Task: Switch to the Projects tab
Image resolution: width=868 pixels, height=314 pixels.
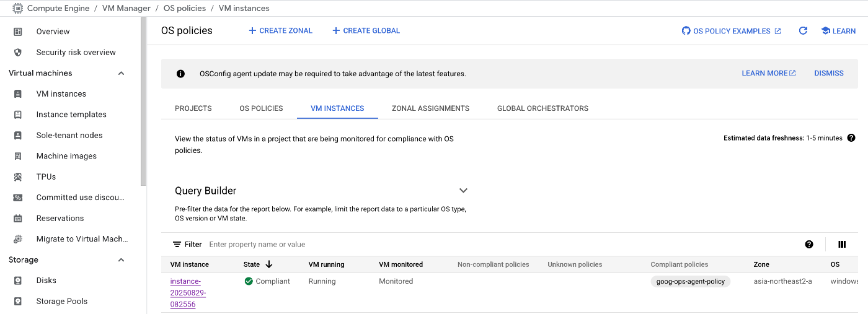Action: [193, 108]
